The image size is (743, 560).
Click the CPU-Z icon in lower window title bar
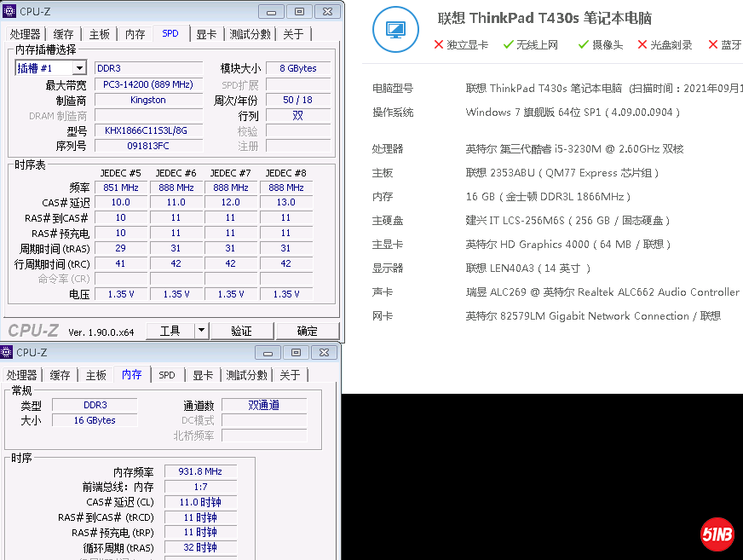(7, 352)
